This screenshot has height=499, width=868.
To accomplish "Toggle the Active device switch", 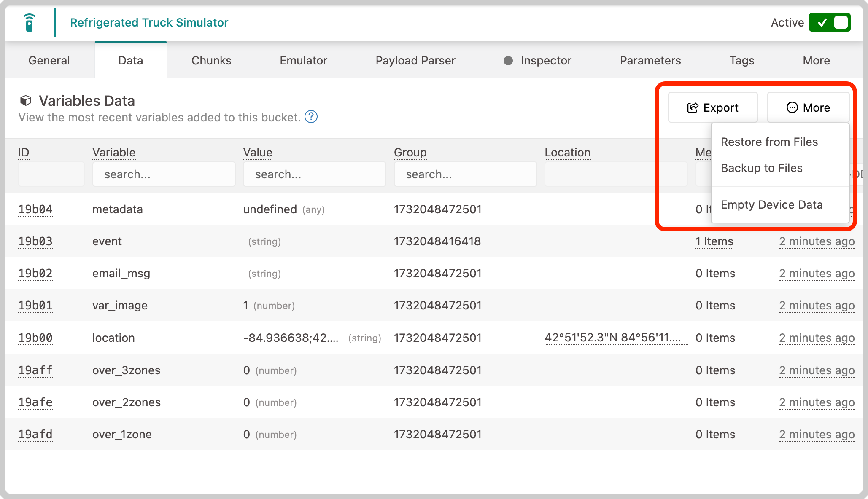I will tap(829, 23).
